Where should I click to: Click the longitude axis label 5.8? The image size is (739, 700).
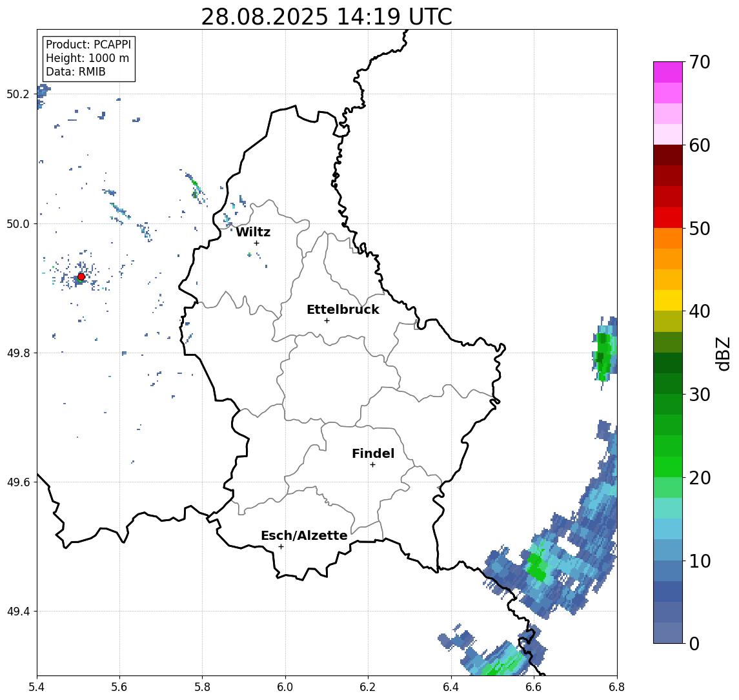(x=203, y=687)
